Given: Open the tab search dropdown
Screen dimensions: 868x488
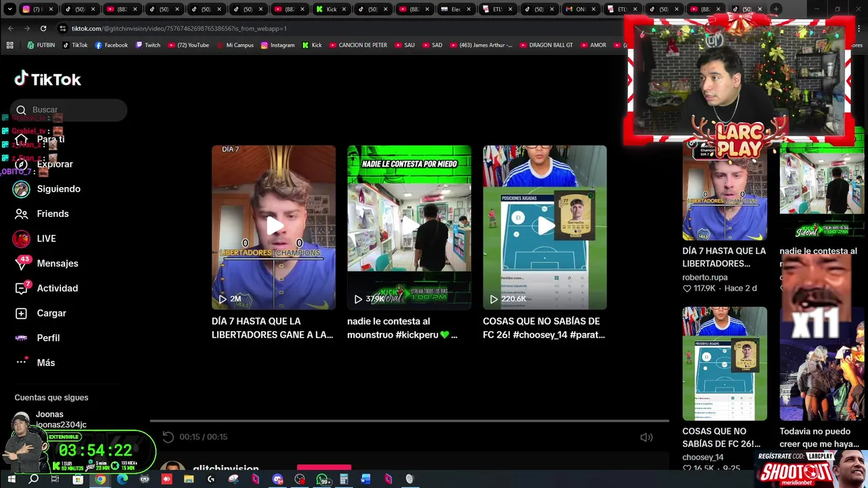Looking at the screenshot, I should tap(9, 9).
